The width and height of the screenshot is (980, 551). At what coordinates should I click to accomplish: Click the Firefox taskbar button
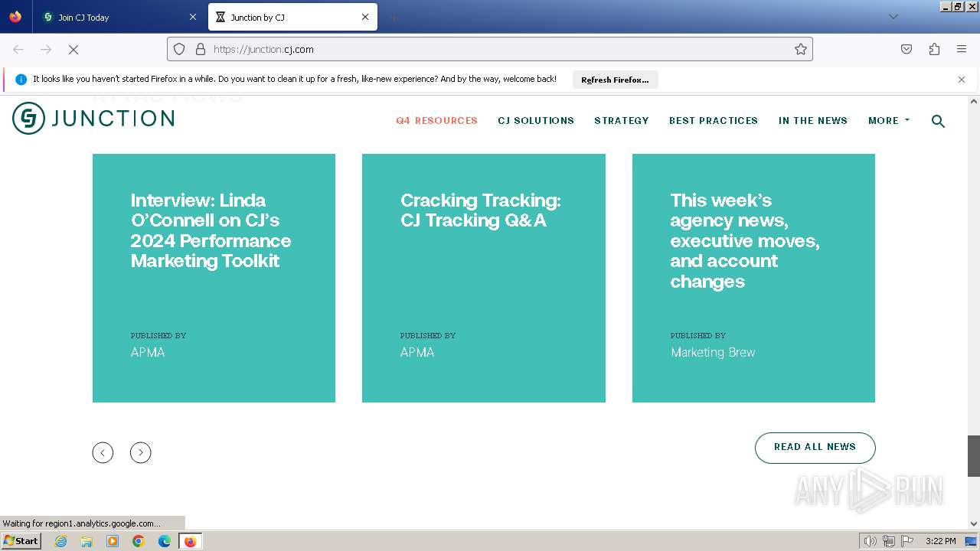(x=190, y=541)
